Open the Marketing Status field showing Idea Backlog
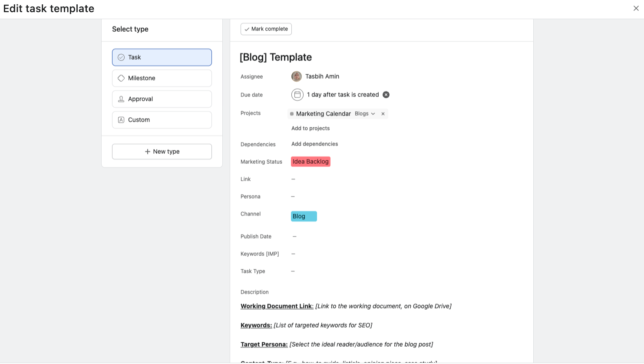The height and width of the screenshot is (364, 644). tap(310, 161)
